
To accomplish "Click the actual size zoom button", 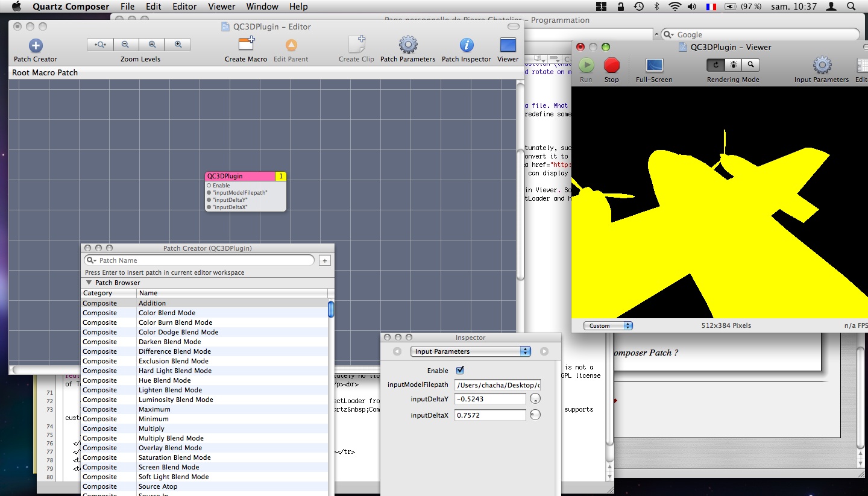I will pyautogui.click(x=152, y=45).
